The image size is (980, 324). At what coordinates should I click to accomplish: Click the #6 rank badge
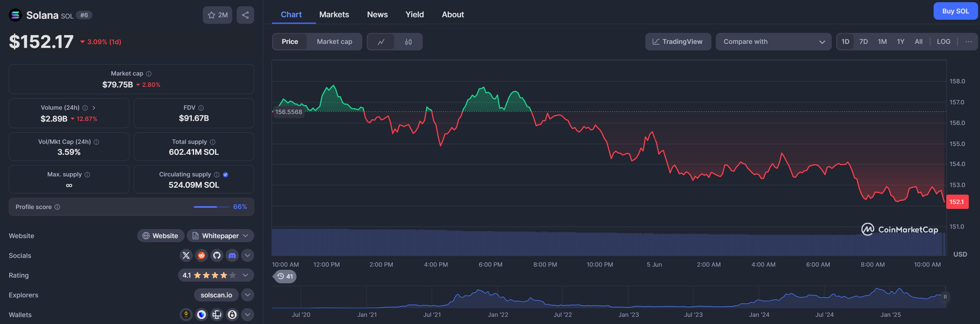[x=84, y=15]
